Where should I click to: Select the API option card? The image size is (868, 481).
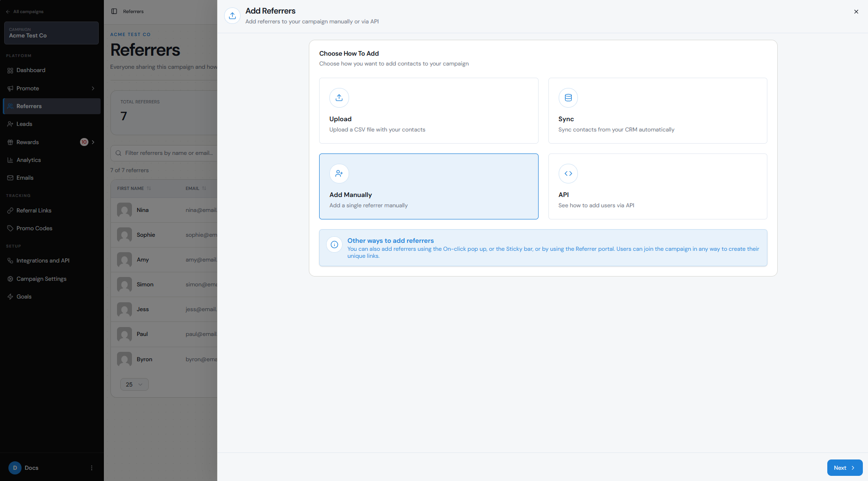click(x=657, y=186)
